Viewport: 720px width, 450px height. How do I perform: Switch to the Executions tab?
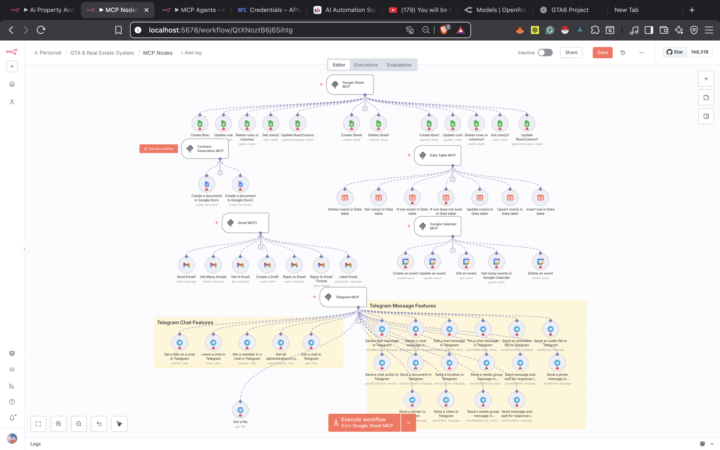tap(366, 64)
